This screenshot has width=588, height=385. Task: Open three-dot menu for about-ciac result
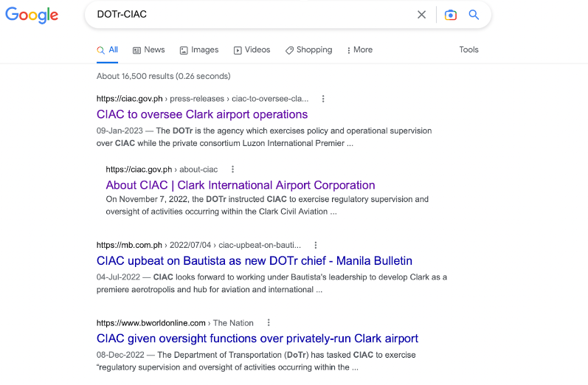click(x=233, y=169)
